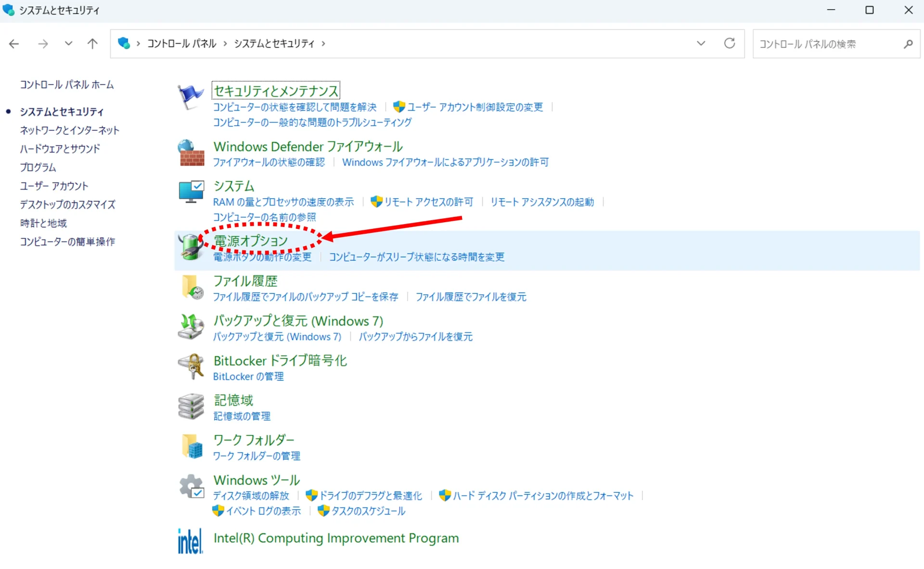Open ファイル履歴 heading link
The image size is (924, 569).
245,280
